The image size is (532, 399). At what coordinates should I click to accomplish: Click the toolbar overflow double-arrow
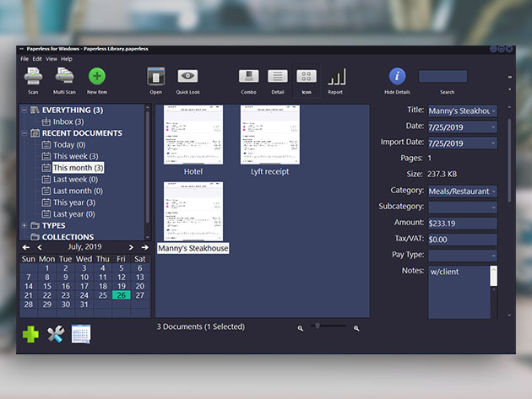pyautogui.click(x=509, y=78)
